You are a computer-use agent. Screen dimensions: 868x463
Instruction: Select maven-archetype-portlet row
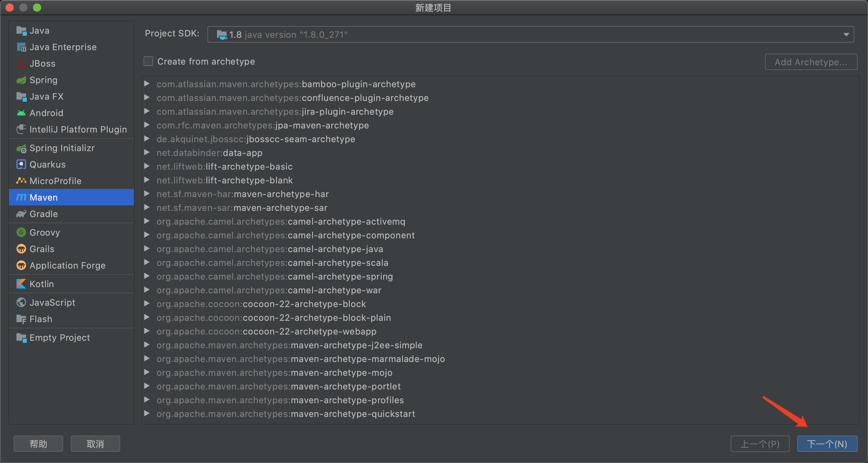[500, 386]
